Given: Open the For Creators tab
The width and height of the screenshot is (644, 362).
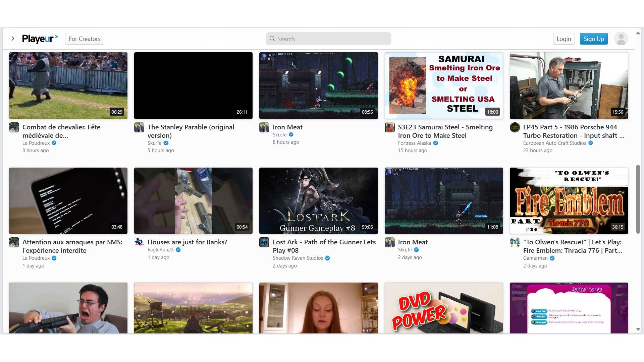Looking at the screenshot, I should [x=85, y=39].
